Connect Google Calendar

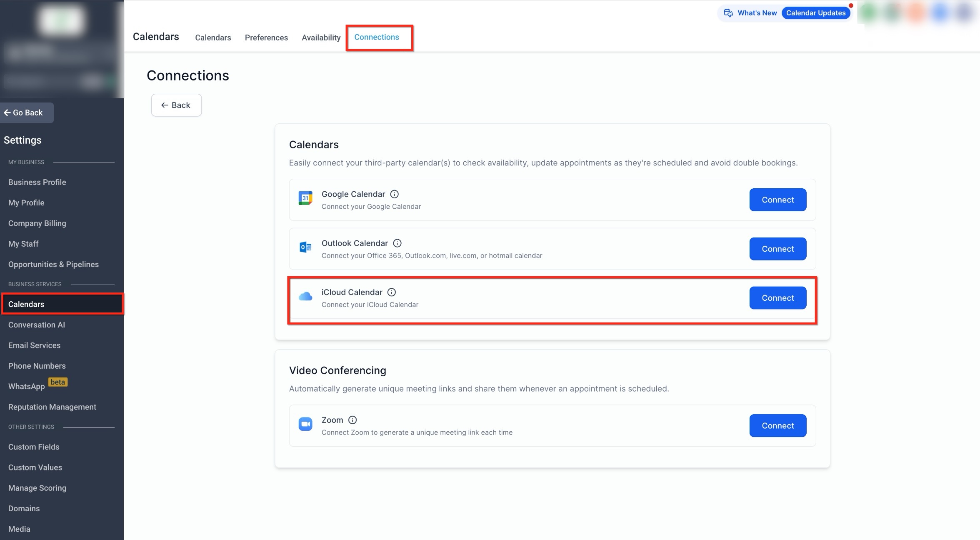(777, 200)
